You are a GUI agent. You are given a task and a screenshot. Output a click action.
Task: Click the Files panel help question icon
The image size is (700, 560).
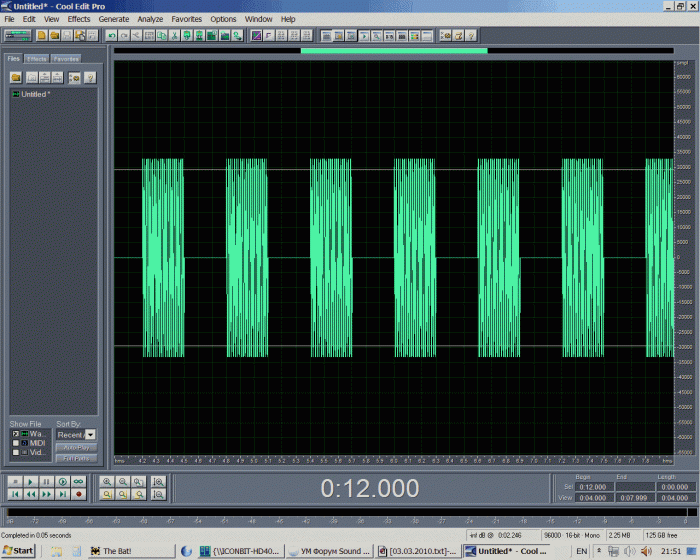(x=90, y=78)
